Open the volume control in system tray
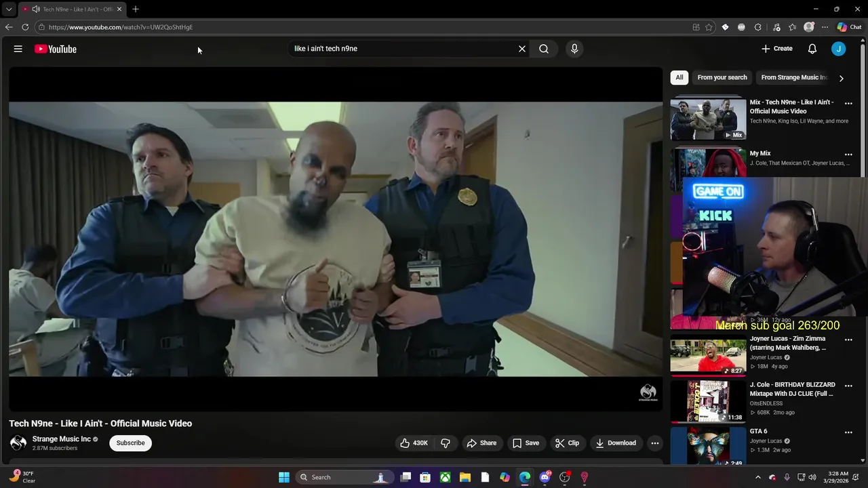This screenshot has width=868, height=488. (812, 477)
